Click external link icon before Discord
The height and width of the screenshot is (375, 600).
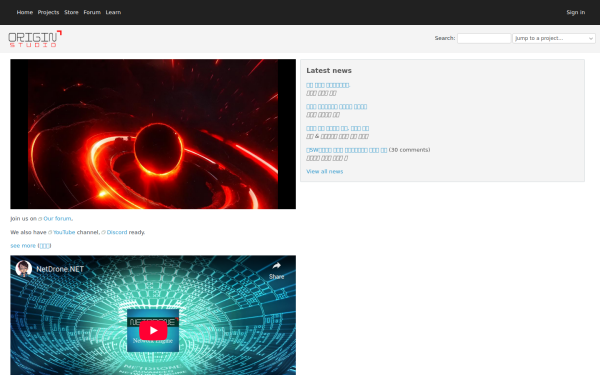[x=103, y=232]
